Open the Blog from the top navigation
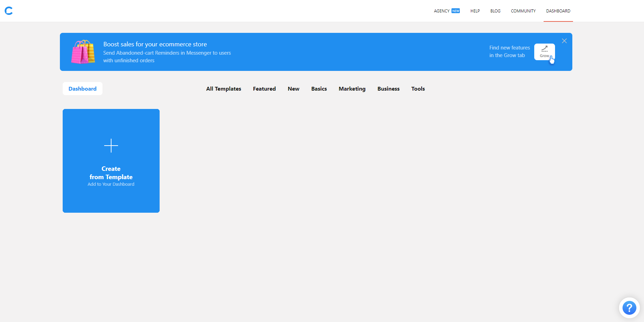Screen dimensions: 644x322 [x=495, y=11]
